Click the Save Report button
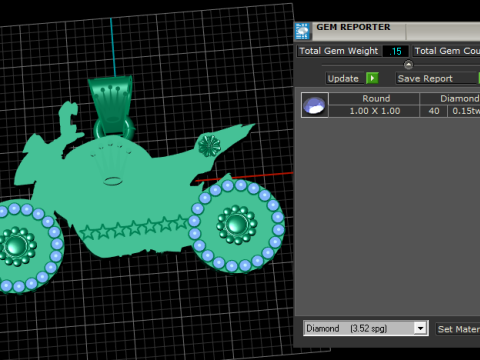This screenshot has height=360, width=480. point(437,79)
